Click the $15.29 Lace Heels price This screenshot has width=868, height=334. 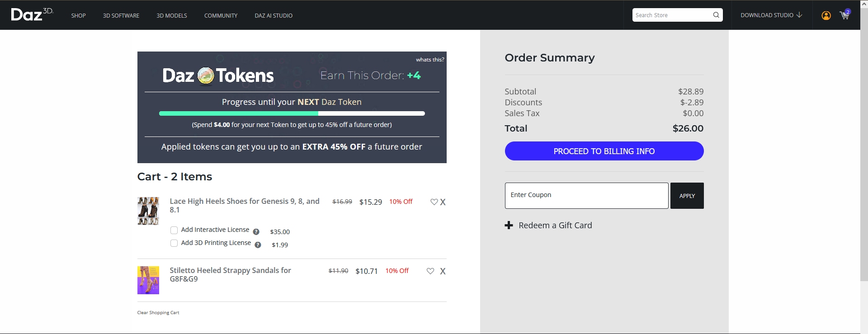point(371,202)
